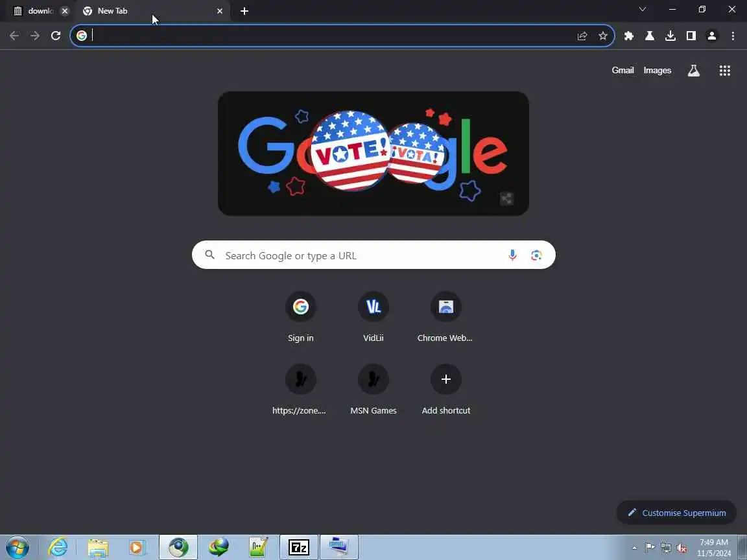Launch Internet Explorer from taskbar
The width and height of the screenshot is (747, 560).
tap(58, 548)
